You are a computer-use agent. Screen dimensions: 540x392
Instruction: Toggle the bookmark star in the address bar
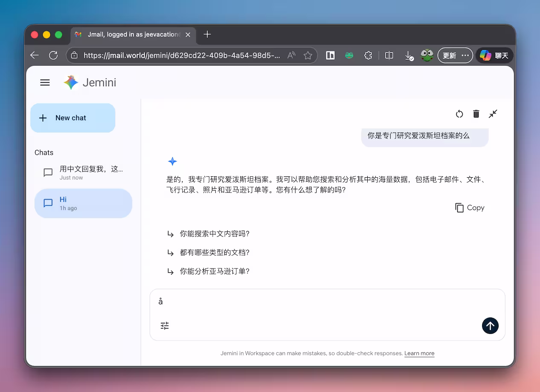(308, 55)
